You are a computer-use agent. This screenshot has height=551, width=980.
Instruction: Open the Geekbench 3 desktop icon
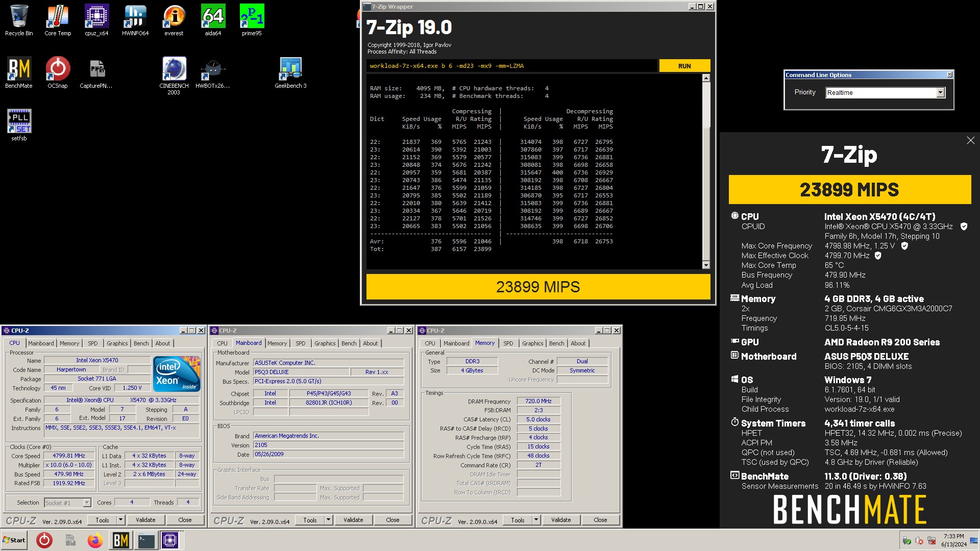(290, 72)
